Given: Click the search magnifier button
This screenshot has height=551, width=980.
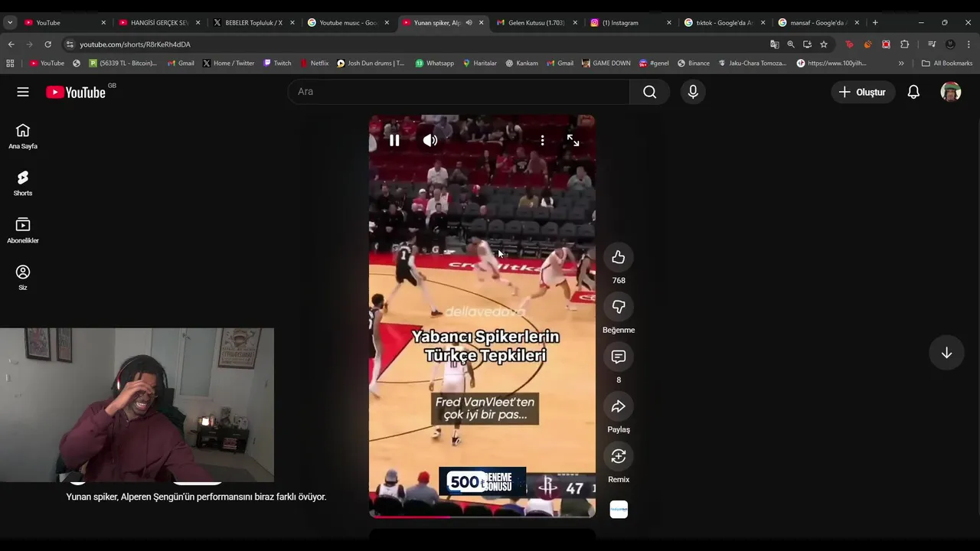Looking at the screenshot, I should 649,92.
